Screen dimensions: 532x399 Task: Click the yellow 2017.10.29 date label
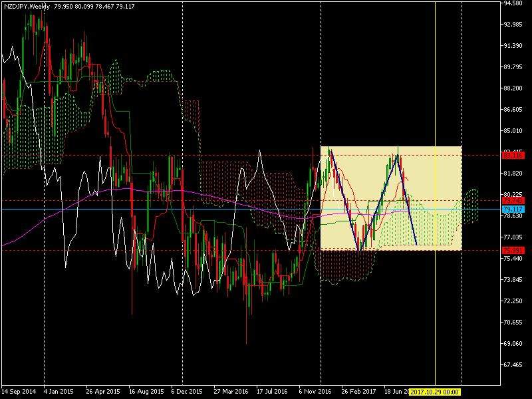pyautogui.click(x=435, y=392)
